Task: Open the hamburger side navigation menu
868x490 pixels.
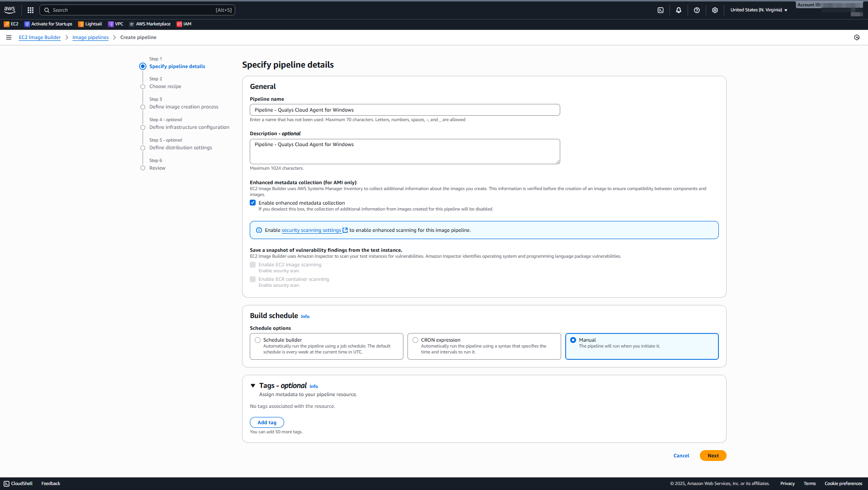Action: click(x=9, y=37)
